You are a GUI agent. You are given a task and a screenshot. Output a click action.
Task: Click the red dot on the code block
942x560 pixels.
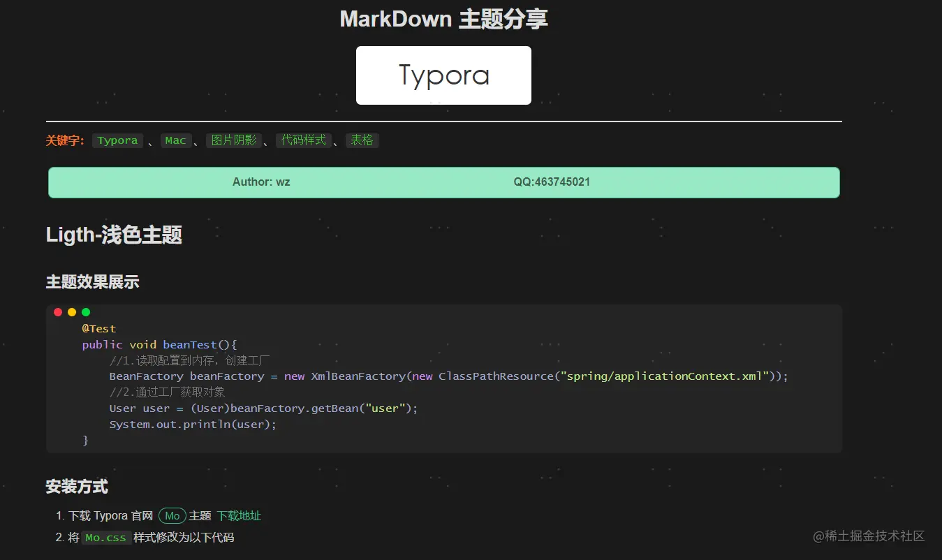click(58, 312)
